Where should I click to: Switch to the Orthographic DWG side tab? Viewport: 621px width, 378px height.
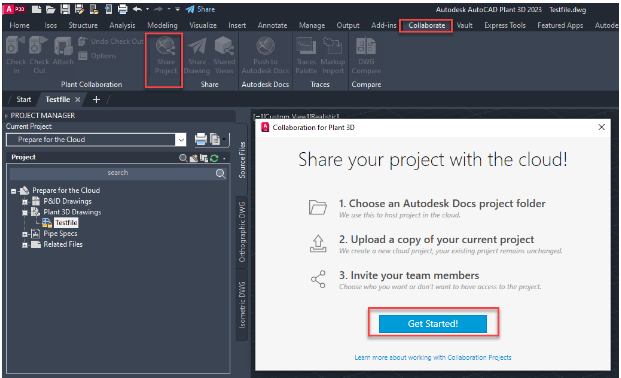242,232
